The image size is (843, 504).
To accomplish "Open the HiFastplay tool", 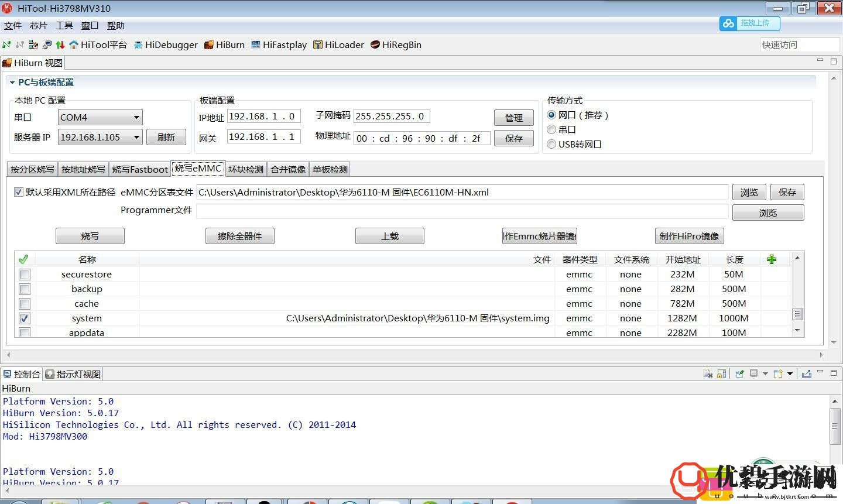I will 279,44.
